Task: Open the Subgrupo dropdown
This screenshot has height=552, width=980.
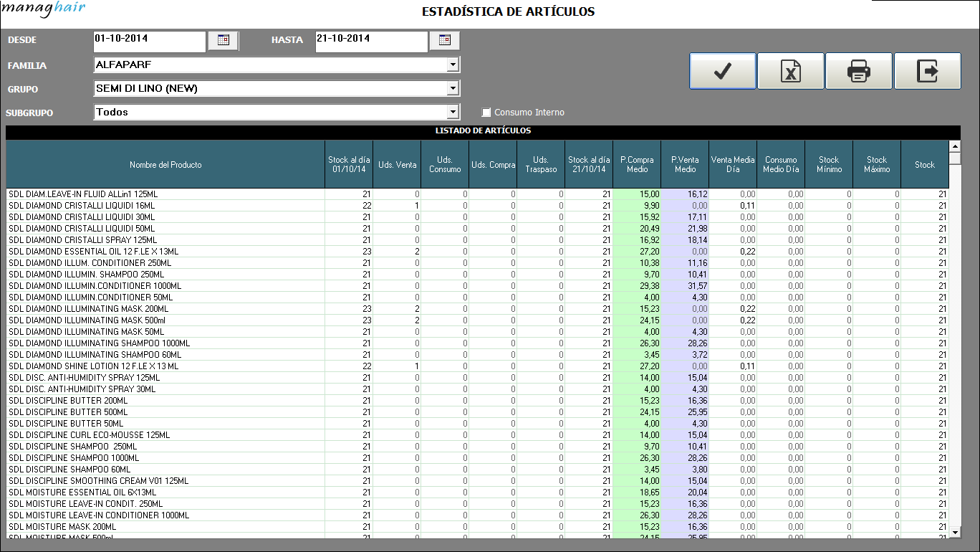Action: [x=452, y=113]
